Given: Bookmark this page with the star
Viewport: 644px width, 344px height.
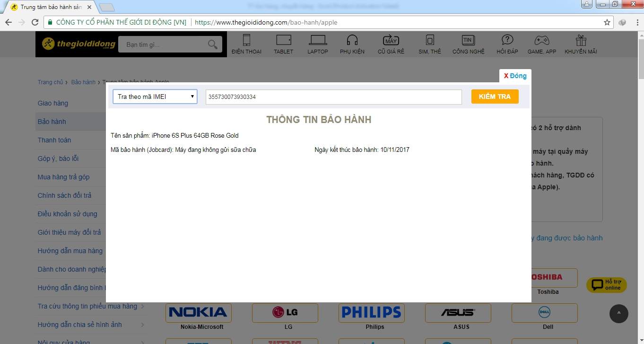Looking at the screenshot, I should [x=607, y=22].
